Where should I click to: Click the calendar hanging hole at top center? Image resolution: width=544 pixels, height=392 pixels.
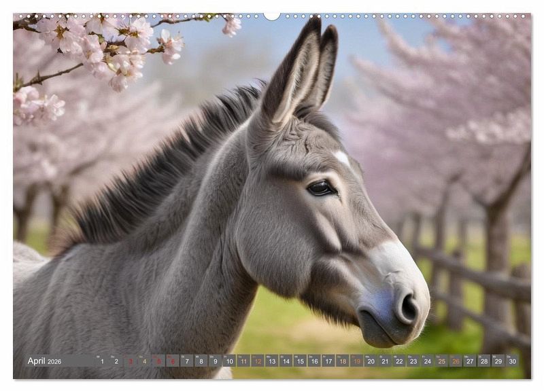pyautogui.click(x=272, y=16)
